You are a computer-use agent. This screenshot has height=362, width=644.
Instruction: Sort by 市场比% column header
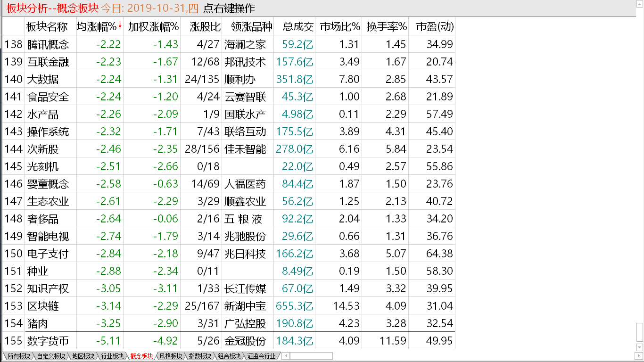tap(339, 27)
